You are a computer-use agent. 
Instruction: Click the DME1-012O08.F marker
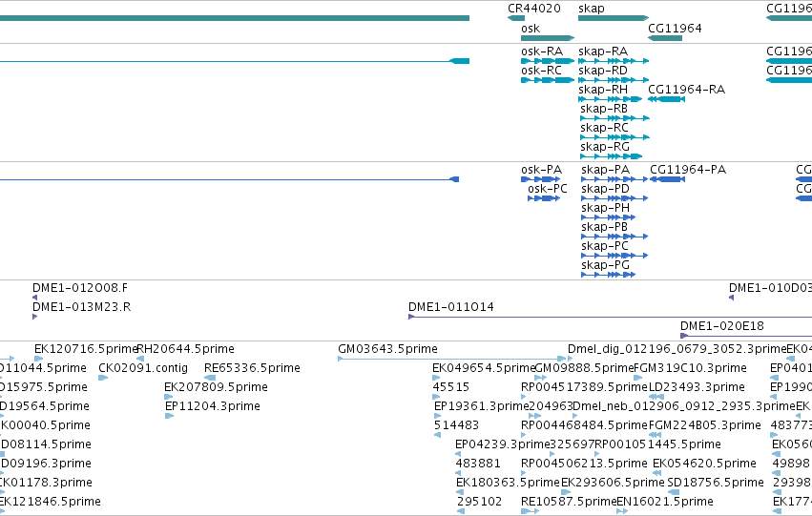pos(34,298)
